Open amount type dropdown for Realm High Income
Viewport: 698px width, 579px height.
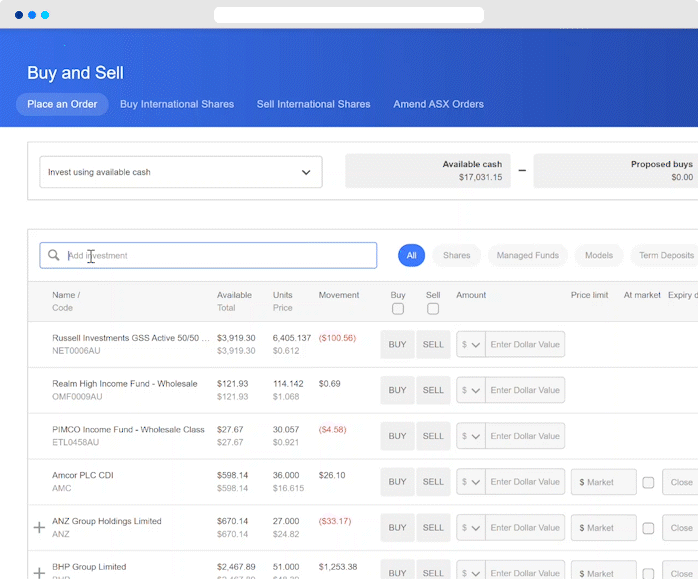pos(471,390)
